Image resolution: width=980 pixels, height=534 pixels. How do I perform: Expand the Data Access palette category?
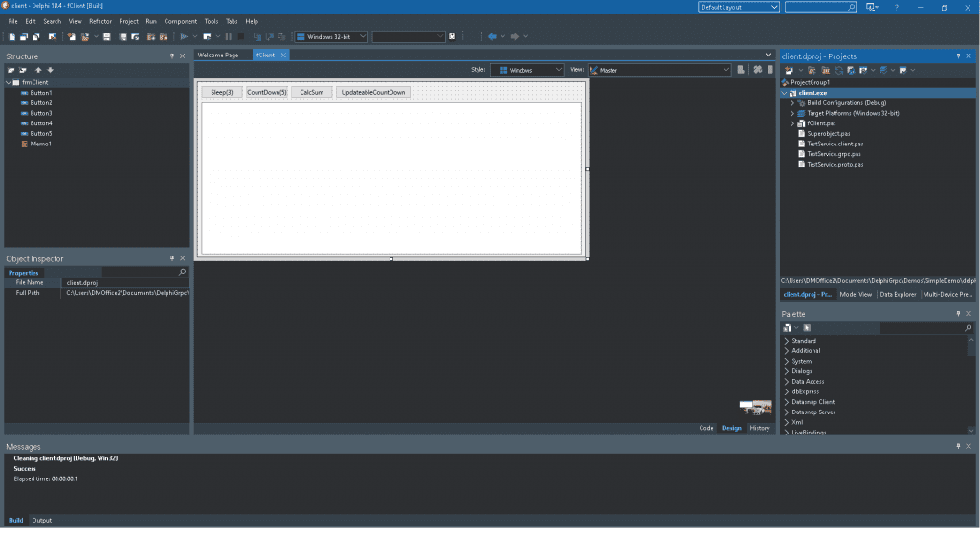pos(787,382)
